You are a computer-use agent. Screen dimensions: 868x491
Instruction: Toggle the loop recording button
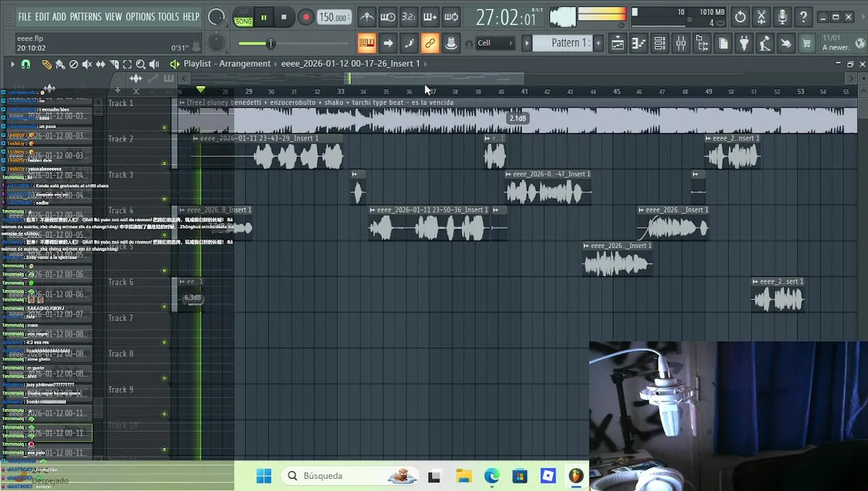(x=451, y=17)
